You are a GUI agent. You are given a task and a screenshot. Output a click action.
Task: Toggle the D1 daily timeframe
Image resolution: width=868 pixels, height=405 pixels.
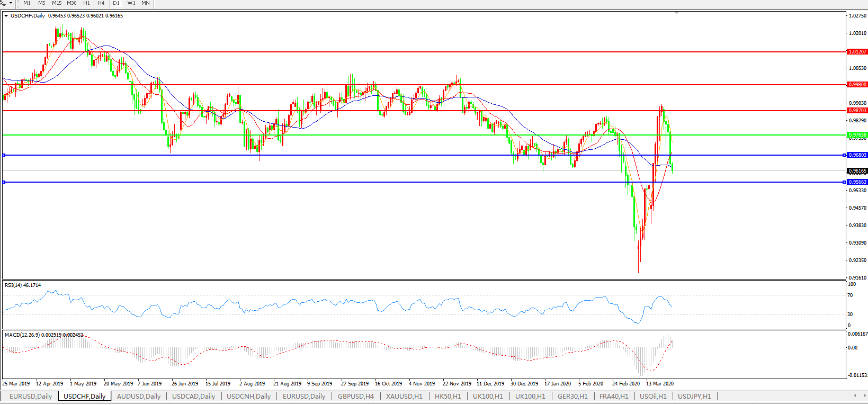coord(117,3)
